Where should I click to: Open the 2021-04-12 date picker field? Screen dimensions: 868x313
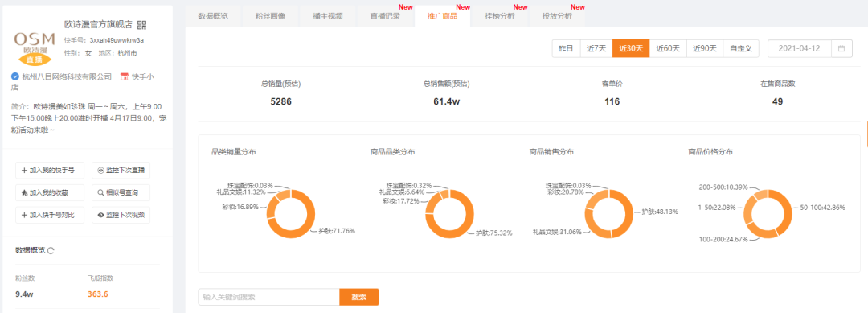pos(810,49)
